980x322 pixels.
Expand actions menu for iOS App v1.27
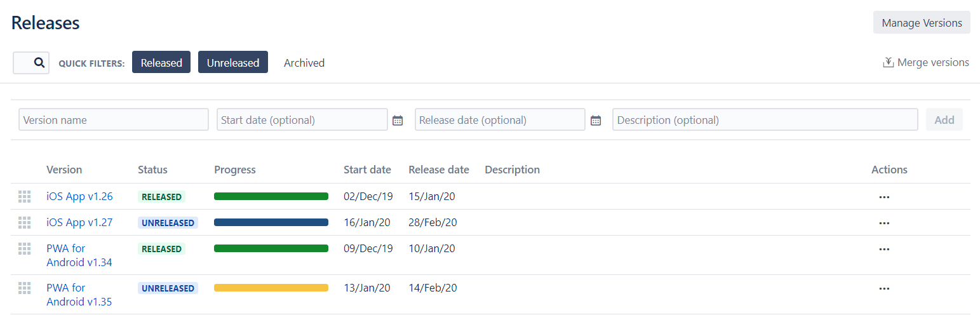(x=884, y=223)
